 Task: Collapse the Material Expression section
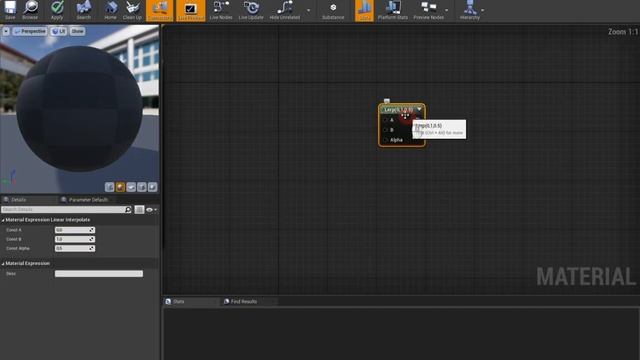click(3, 264)
